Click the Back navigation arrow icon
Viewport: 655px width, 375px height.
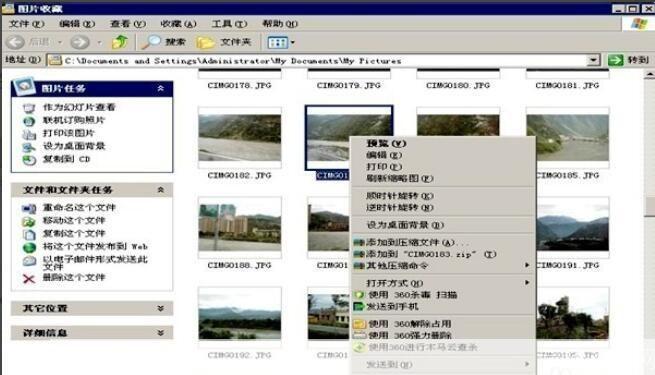(x=16, y=42)
